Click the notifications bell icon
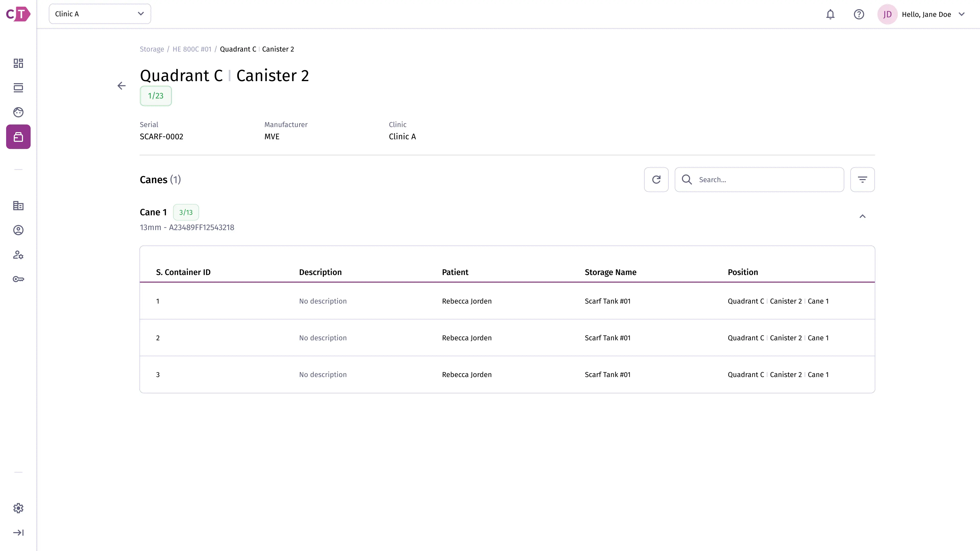Viewport: 980px width, 551px height. point(830,15)
